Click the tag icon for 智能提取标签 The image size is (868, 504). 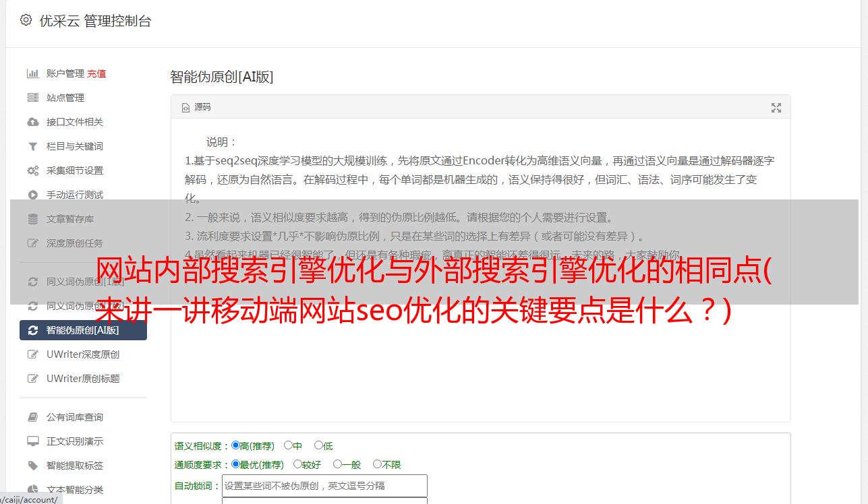(32, 466)
